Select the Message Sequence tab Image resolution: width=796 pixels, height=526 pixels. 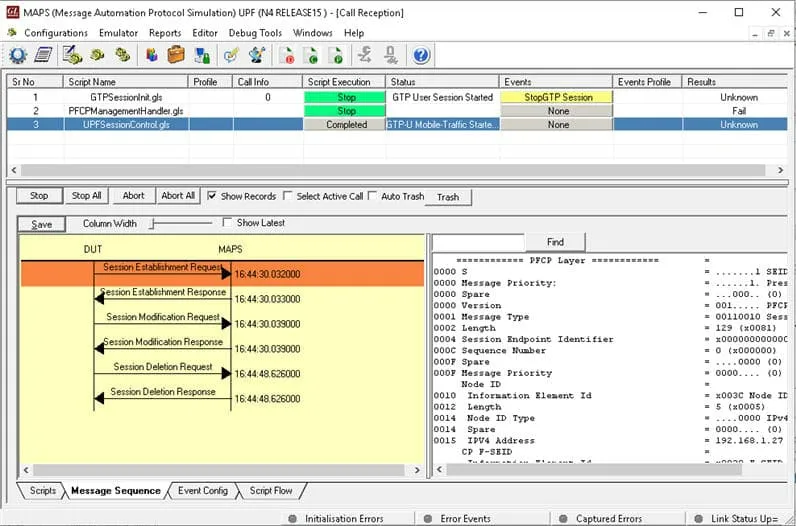tap(116, 490)
